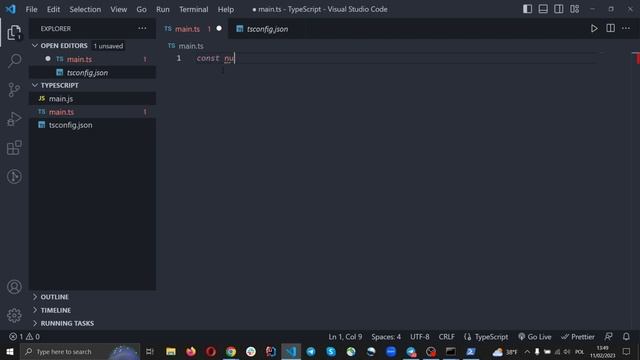Open the File menu

(31, 9)
